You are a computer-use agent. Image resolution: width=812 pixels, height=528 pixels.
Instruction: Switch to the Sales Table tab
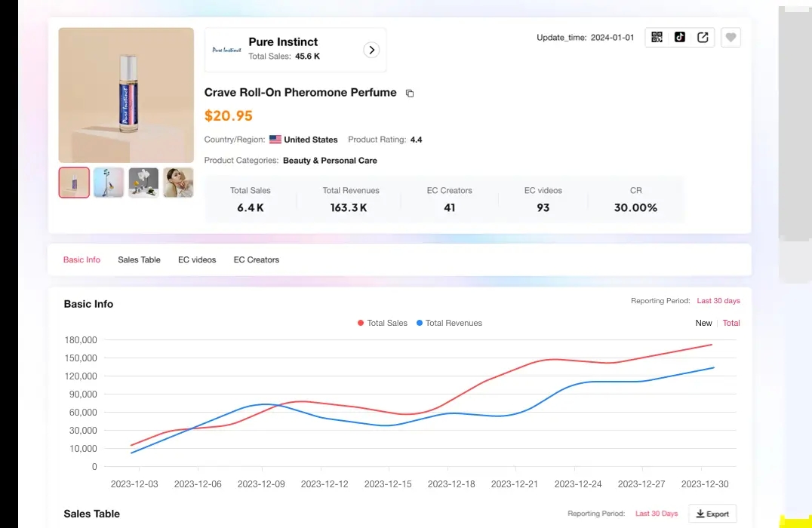click(139, 259)
